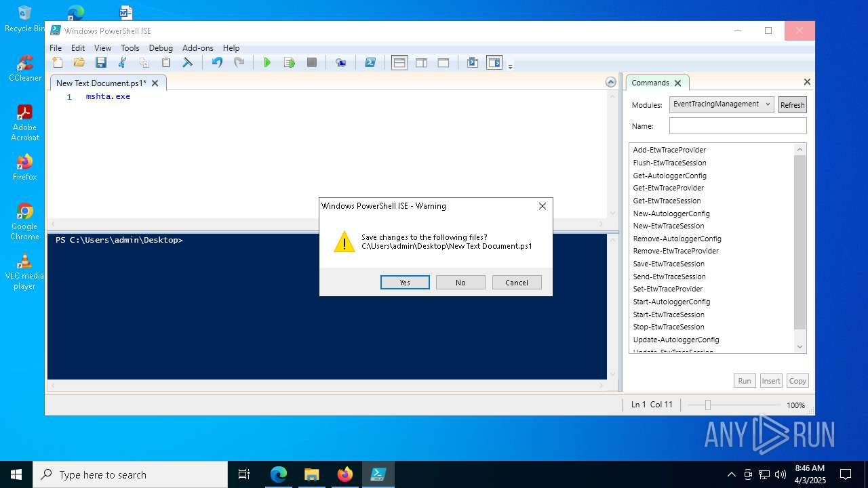Image resolution: width=868 pixels, height=488 pixels.
Task: Open the Help menu
Action: [231, 48]
